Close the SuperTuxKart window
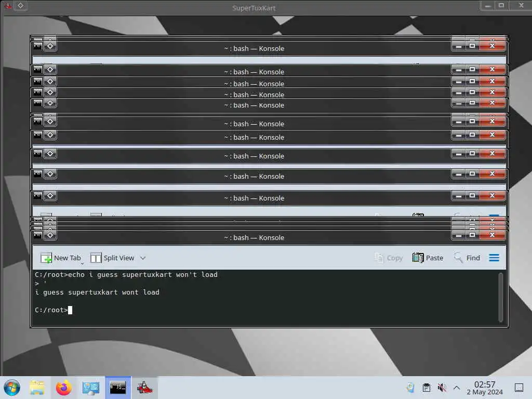This screenshot has height=399, width=532. tap(521, 5)
